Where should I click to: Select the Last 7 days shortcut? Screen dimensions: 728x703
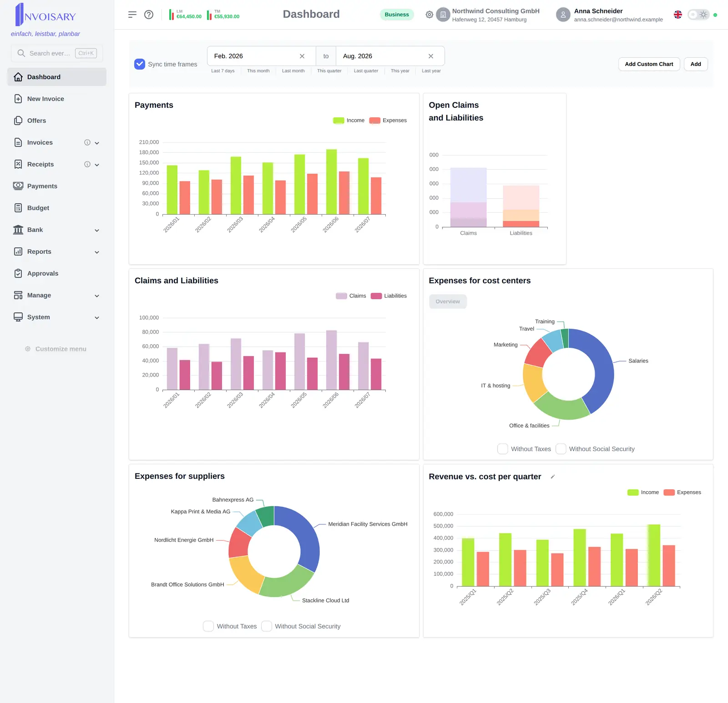click(x=223, y=71)
